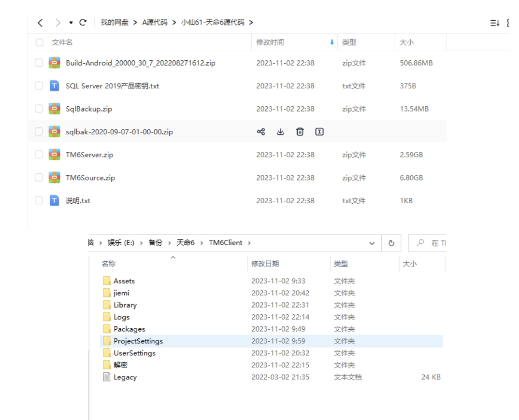Open the navigation history dropdown arrow
519x420 pixels.
pos(71,23)
